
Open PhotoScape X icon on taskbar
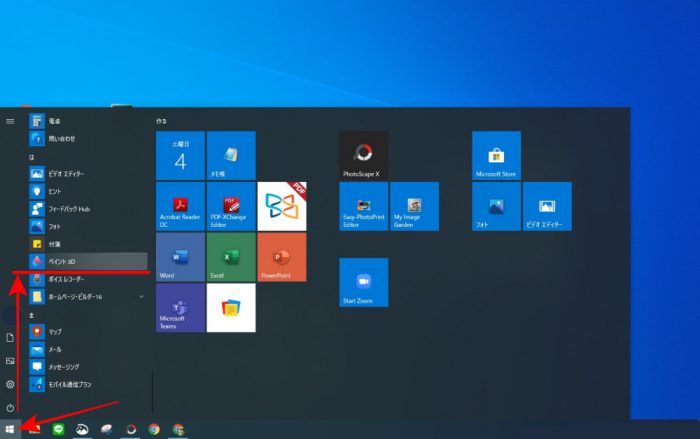coord(130,429)
